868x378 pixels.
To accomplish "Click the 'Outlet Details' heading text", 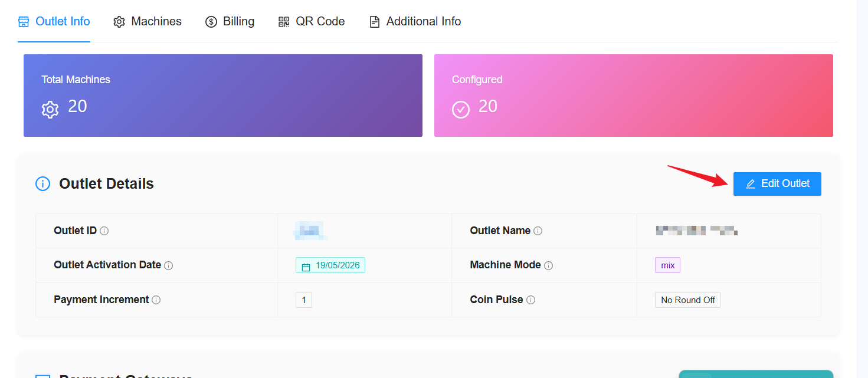I will pyautogui.click(x=106, y=184).
